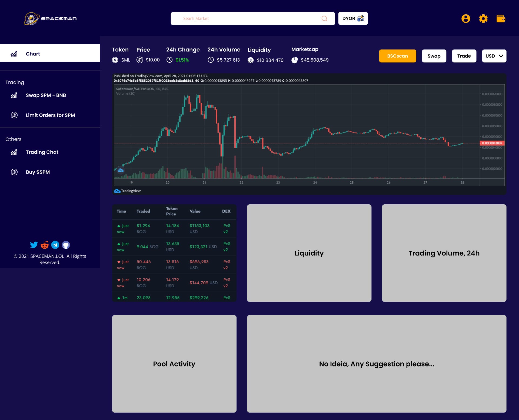Viewport: 519px width, 420px height.
Task: Click the Chart sidebar icon
Action: click(x=14, y=54)
